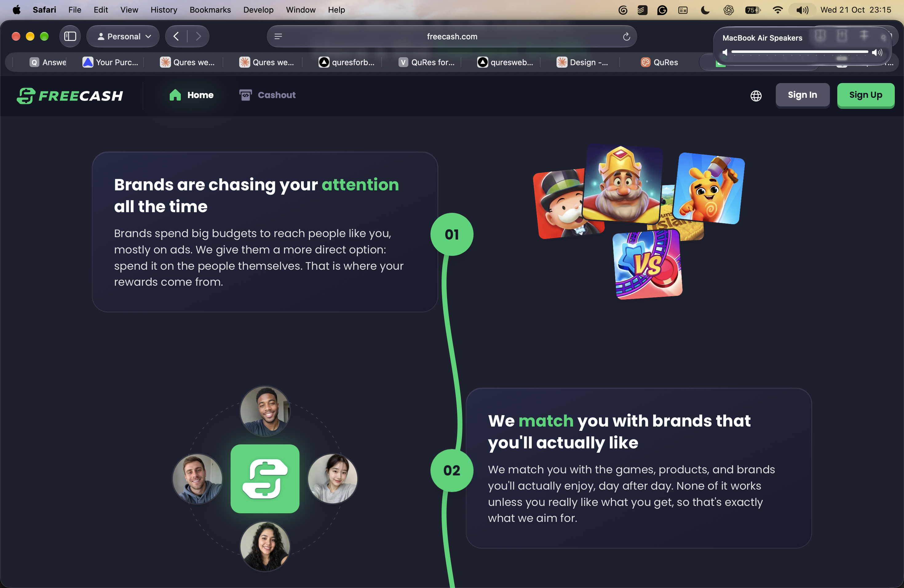This screenshot has height=588, width=904.
Task: Toggle the Safari sidebar icon
Action: tap(70, 37)
